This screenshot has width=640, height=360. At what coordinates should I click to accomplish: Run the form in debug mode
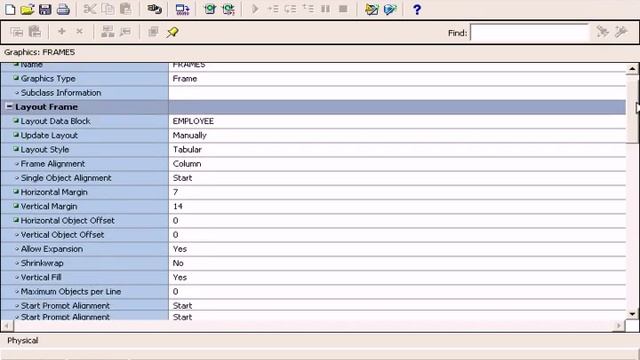click(x=229, y=9)
